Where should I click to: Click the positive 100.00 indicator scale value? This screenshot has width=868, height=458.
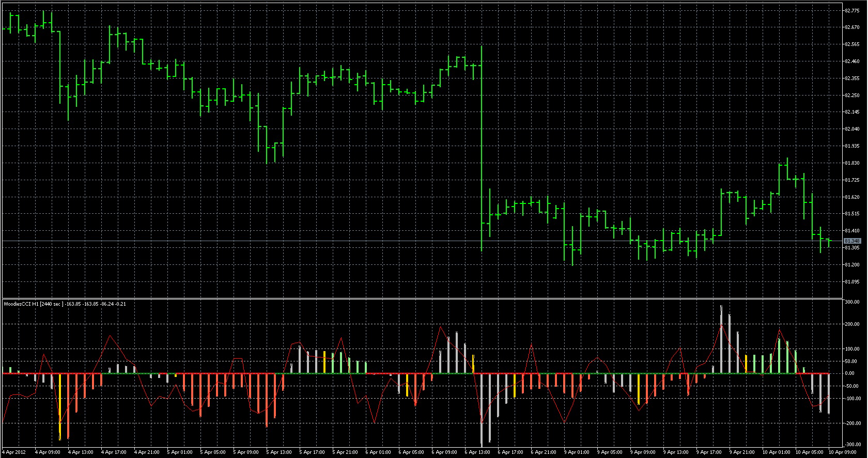click(853, 349)
